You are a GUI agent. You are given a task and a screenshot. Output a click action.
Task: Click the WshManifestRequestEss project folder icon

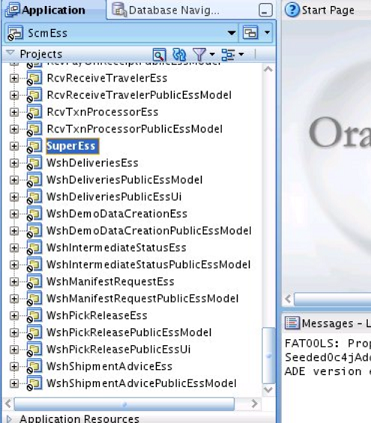click(x=34, y=282)
